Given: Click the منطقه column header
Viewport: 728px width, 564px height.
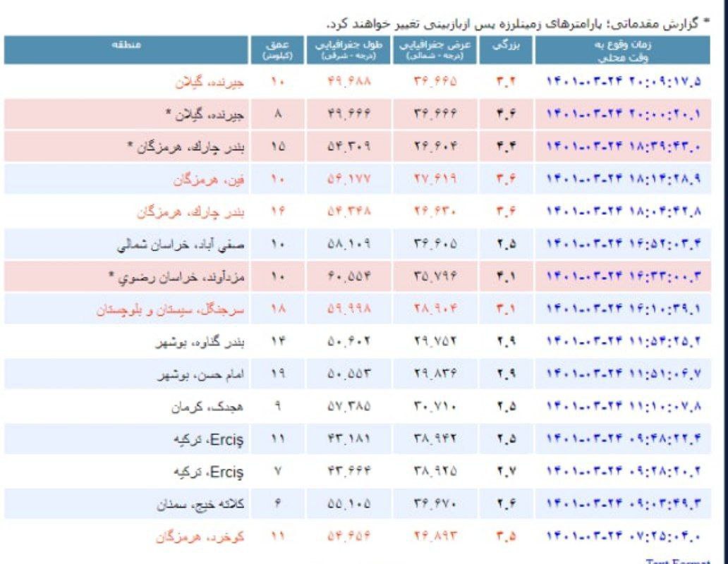Looking at the screenshot, I should [x=126, y=50].
